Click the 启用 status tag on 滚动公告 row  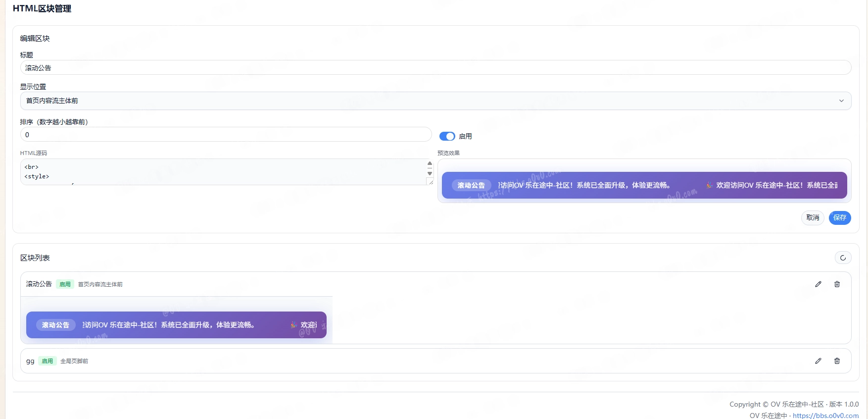(65, 284)
